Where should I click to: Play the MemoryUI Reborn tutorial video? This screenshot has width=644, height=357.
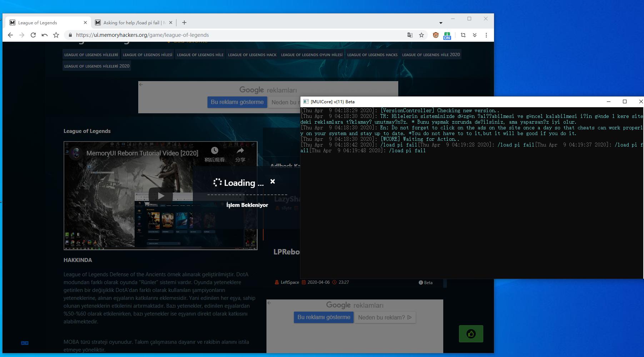161,195
